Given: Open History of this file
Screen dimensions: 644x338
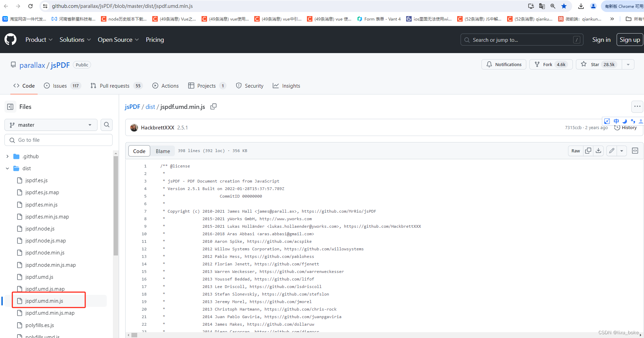Looking at the screenshot, I should (626, 128).
